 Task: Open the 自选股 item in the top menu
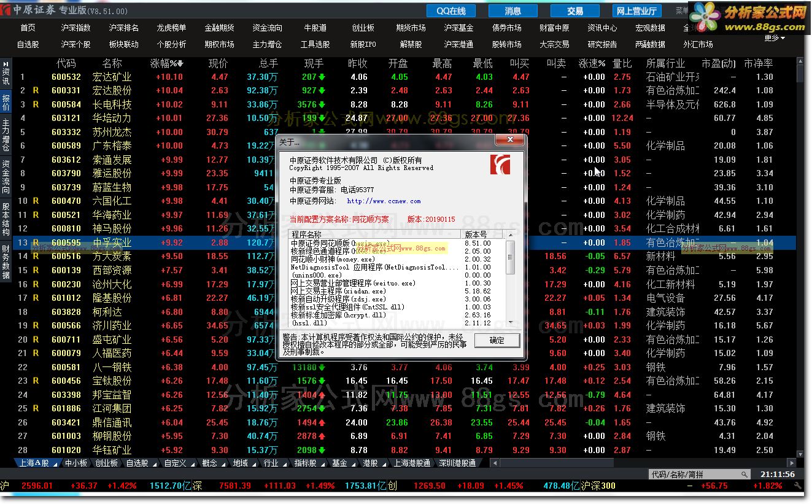tap(28, 44)
